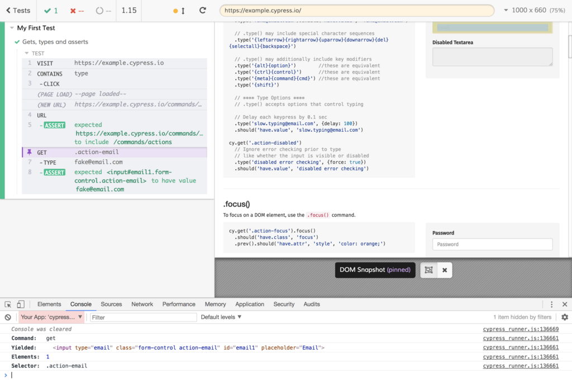Open the Application tab

click(x=250, y=304)
